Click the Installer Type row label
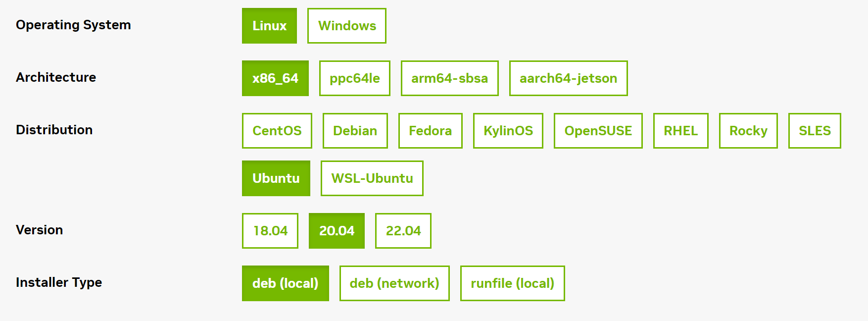The width and height of the screenshot is (868, 321). point(59,282)
